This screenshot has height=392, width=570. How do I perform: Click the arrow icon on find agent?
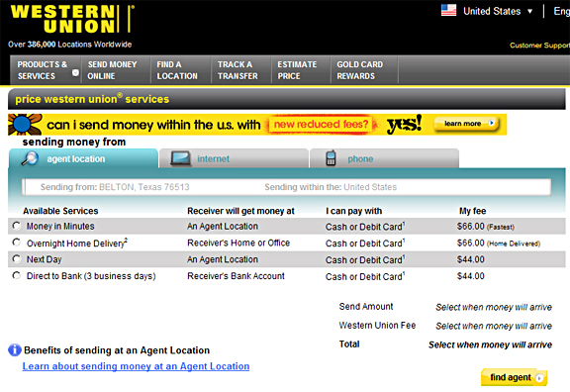pos(539,378)
